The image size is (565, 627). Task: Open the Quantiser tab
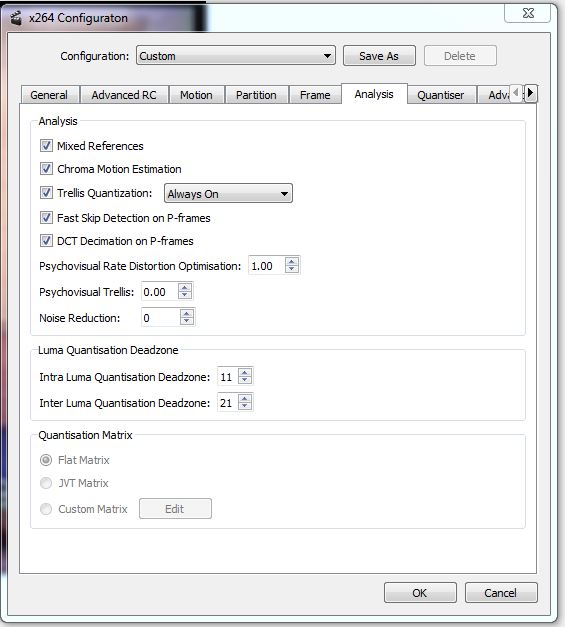click(441, 95)
